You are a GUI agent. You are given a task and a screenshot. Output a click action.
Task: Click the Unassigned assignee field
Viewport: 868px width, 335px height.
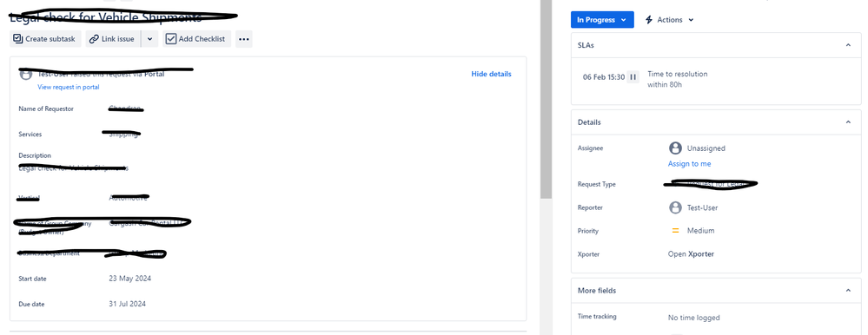697,148
